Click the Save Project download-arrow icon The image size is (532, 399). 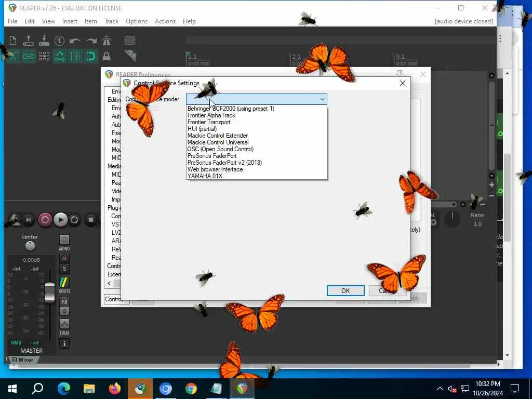44,41
